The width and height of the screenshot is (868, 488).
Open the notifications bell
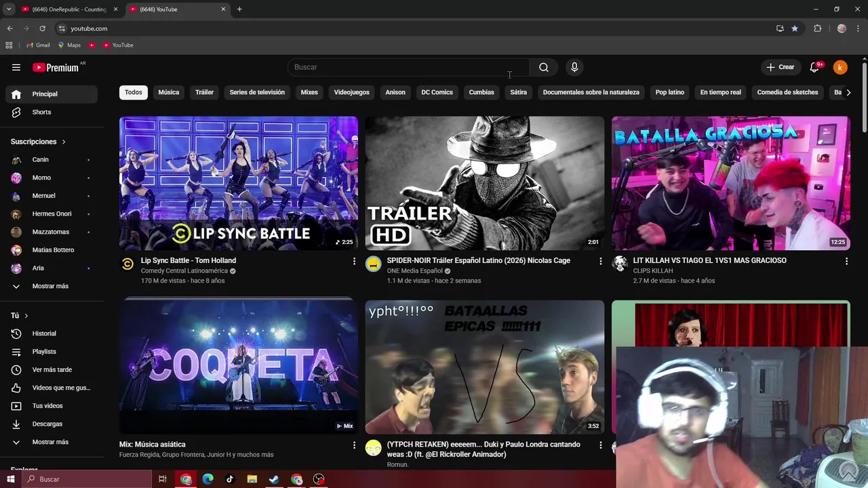point(814,67)
